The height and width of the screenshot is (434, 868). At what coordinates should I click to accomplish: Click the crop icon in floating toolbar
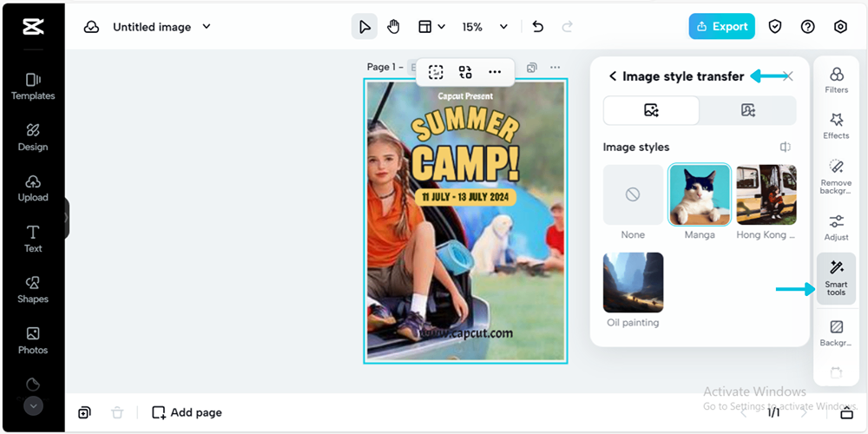coord(436,72)
